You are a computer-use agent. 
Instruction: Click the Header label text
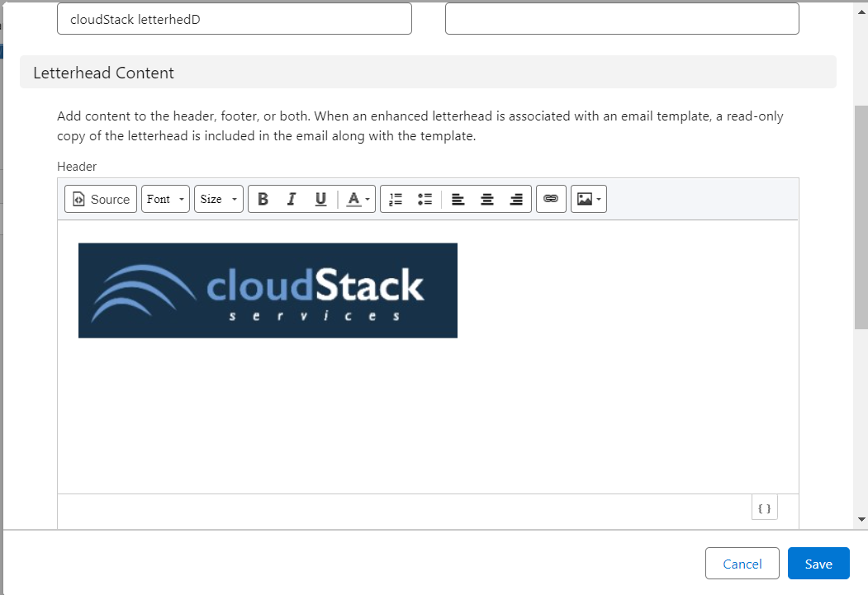pyautogui.click(x=77, y=167)
